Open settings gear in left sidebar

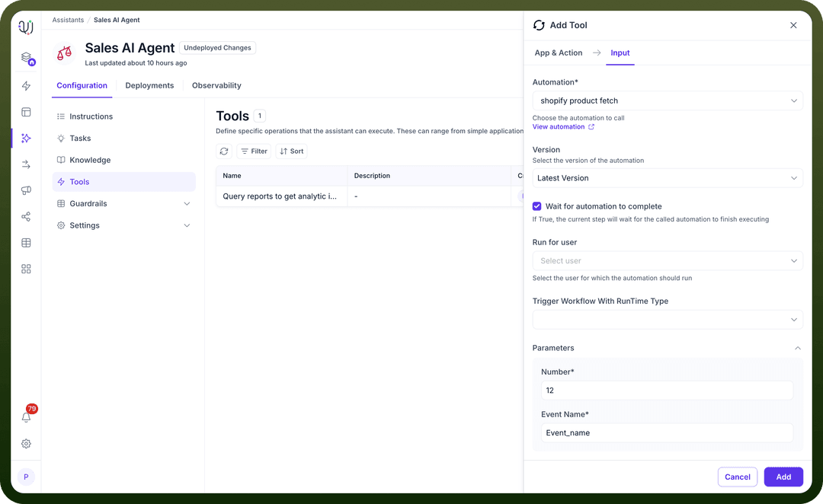click(x=26, y=444)
